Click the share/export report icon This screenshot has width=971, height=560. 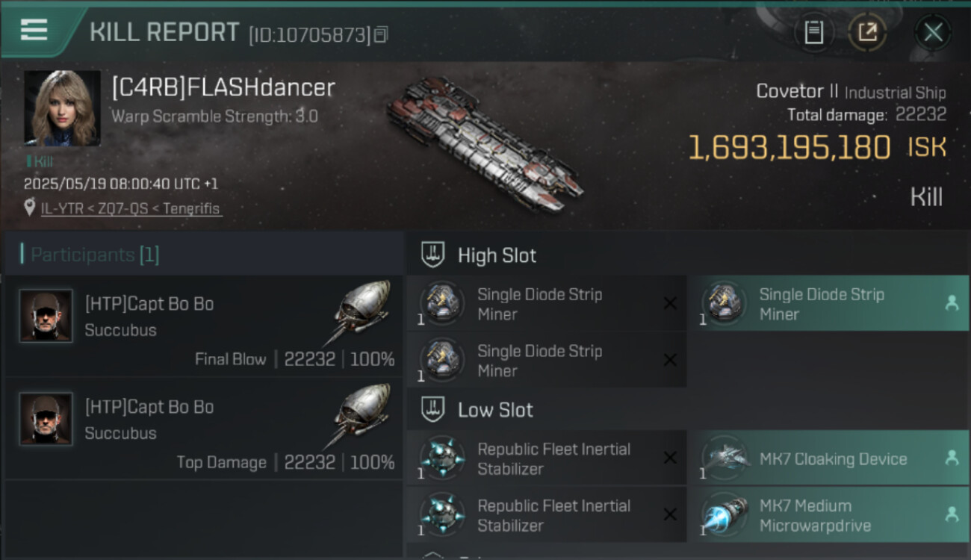tap(867, 32)
